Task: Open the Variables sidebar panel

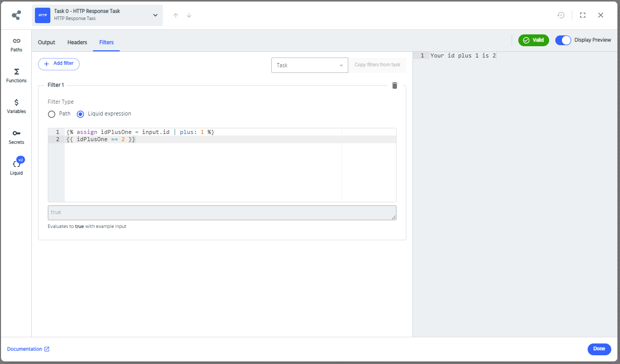Action: pyautogui.click(x=16, y=106)
